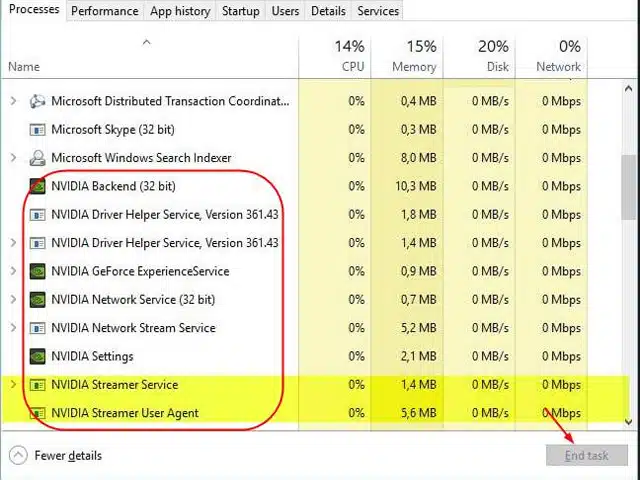Viewport: 640px width, 480px height.
Task: Click the NVIDIA Streamer Service icon
Action: click(37, 385)
